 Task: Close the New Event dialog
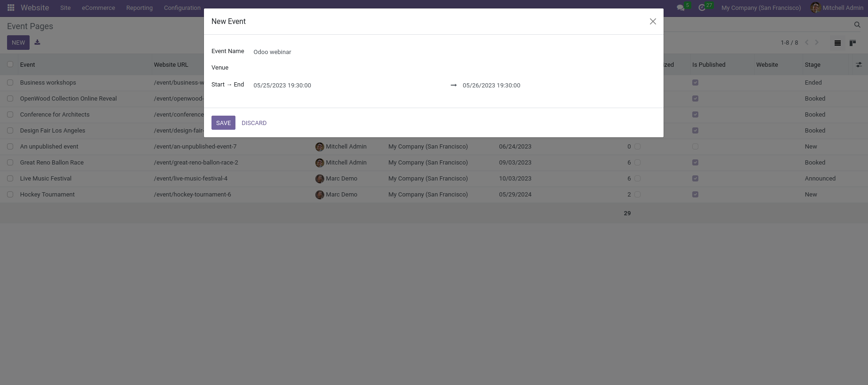(x=653, y=22)
